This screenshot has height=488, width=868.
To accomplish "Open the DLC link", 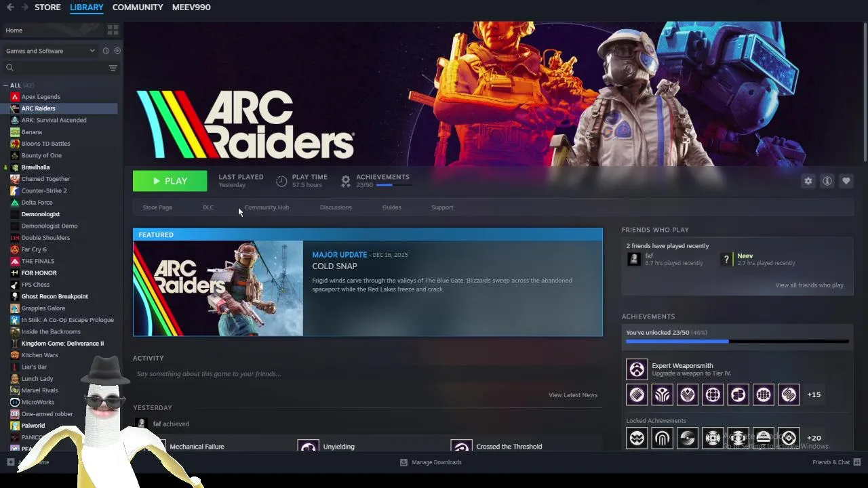I will point(208,207).
